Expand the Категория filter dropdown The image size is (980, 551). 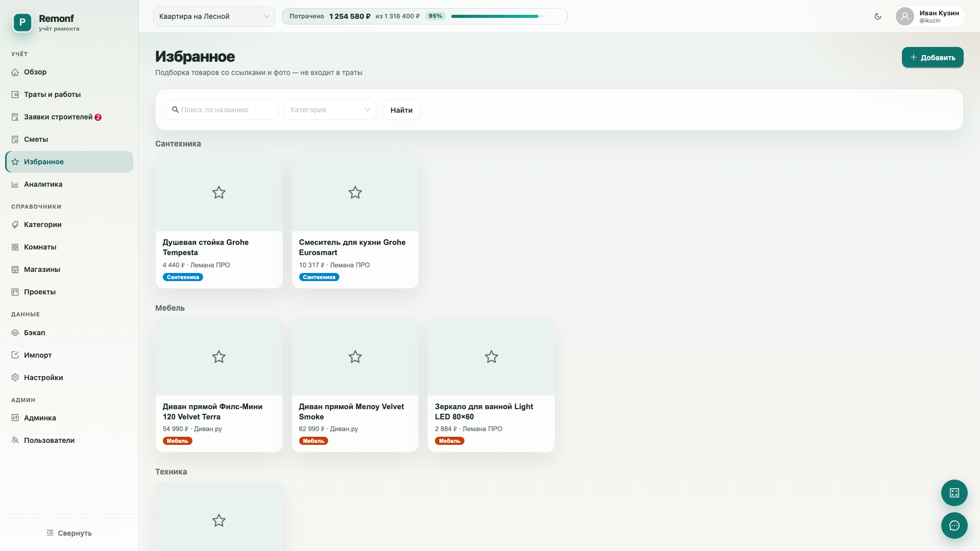(330, 110)
